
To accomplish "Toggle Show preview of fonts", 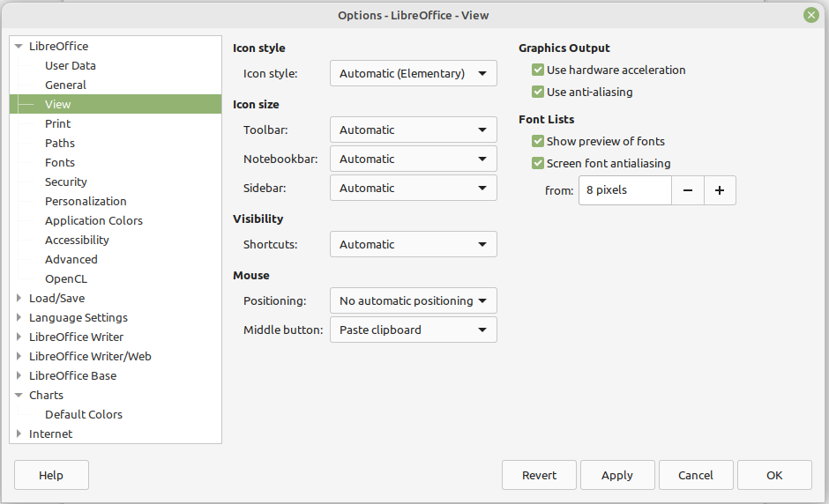I will pos(538,141).
